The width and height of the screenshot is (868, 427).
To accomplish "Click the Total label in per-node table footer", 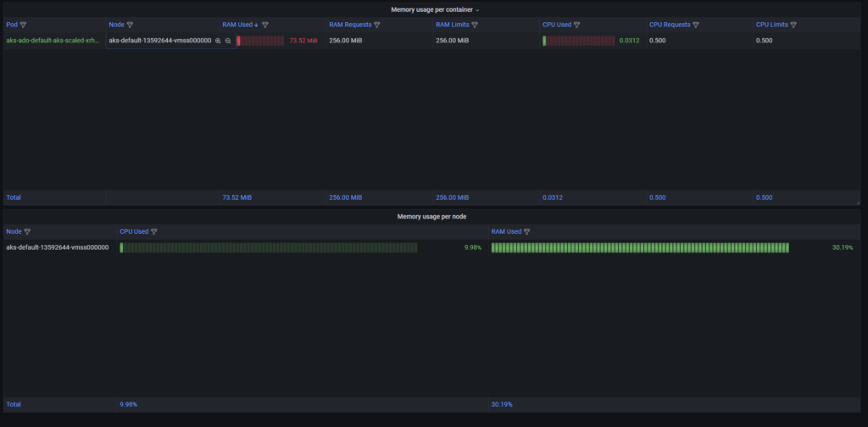I will tap(14, 404).
